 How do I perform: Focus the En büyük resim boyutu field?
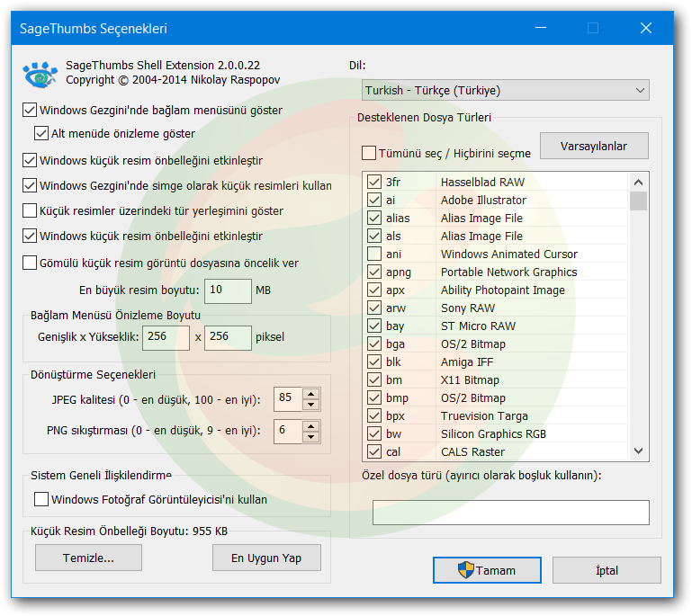pos(229,290)
